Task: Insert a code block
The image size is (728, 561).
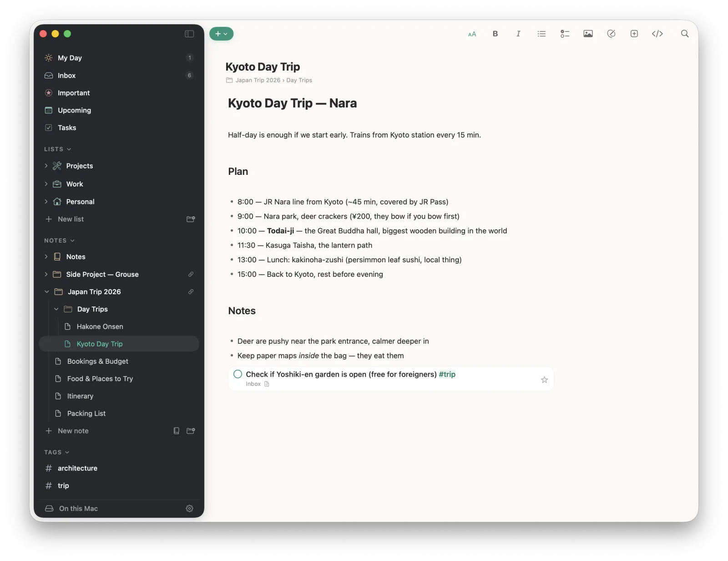Action: 657,34
